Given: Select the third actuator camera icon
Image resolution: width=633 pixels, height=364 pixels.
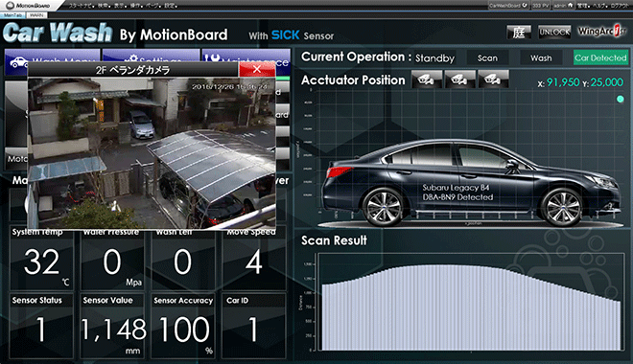Looking at the screenshot, I should (x=493, y=79).
